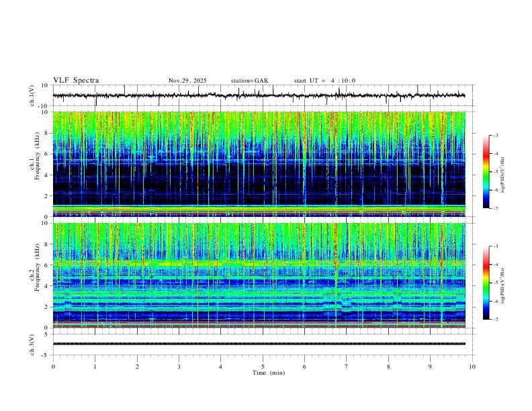Click the upper colorbar 'log(PSD)' label
Screen dimensions: 532x411
coord(502,175)
